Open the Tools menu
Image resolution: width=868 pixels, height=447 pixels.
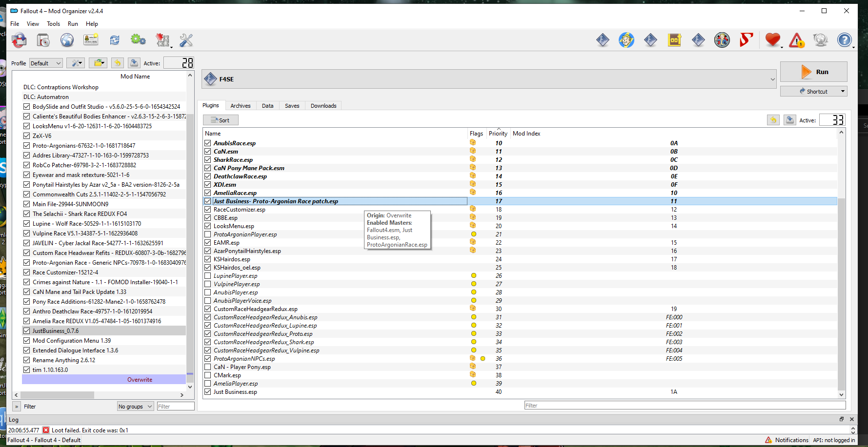pyautogui.click(x=53, y=24)
